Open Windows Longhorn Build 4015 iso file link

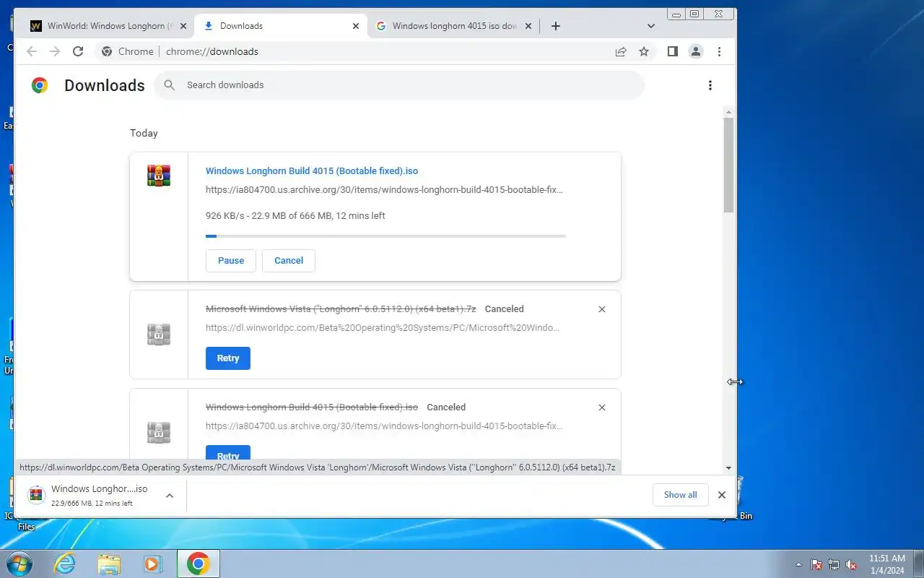click(x=312, y=171)
